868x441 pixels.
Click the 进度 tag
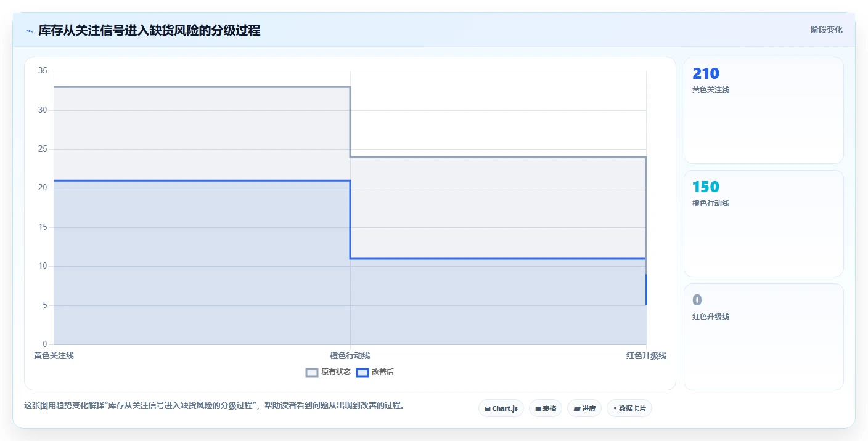click(584, 408)
